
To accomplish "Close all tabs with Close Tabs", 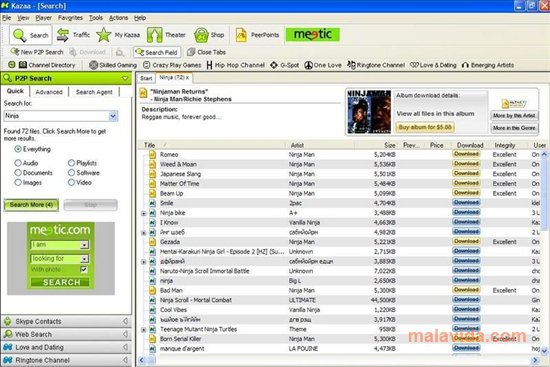I will 206,52.
